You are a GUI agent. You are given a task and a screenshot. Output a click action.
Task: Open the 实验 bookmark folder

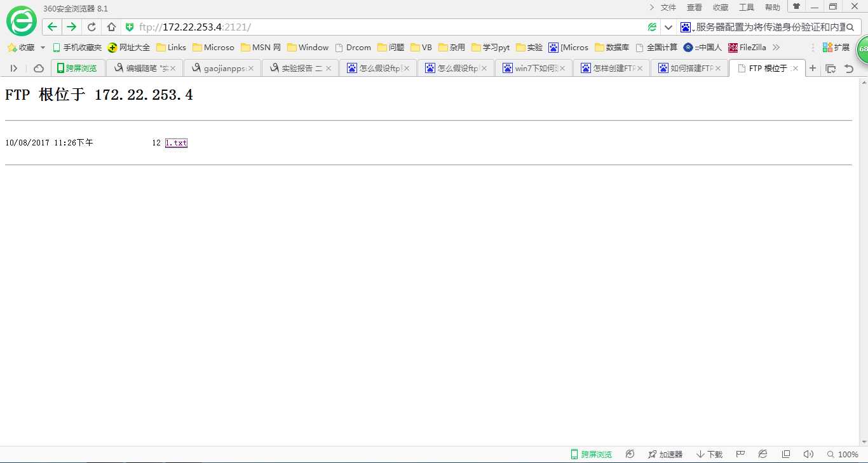[x=529, y=48]
